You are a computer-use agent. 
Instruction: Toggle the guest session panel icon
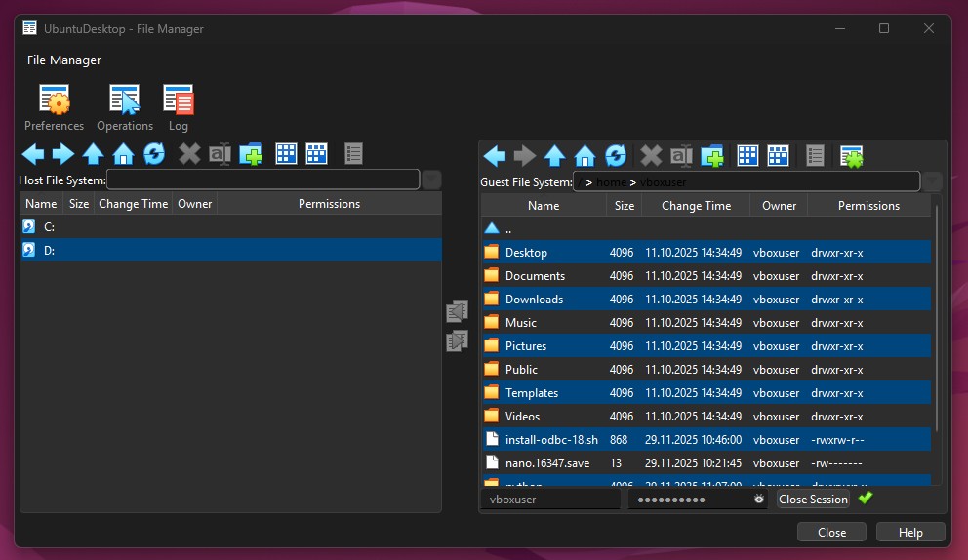[x=851, y=156]
